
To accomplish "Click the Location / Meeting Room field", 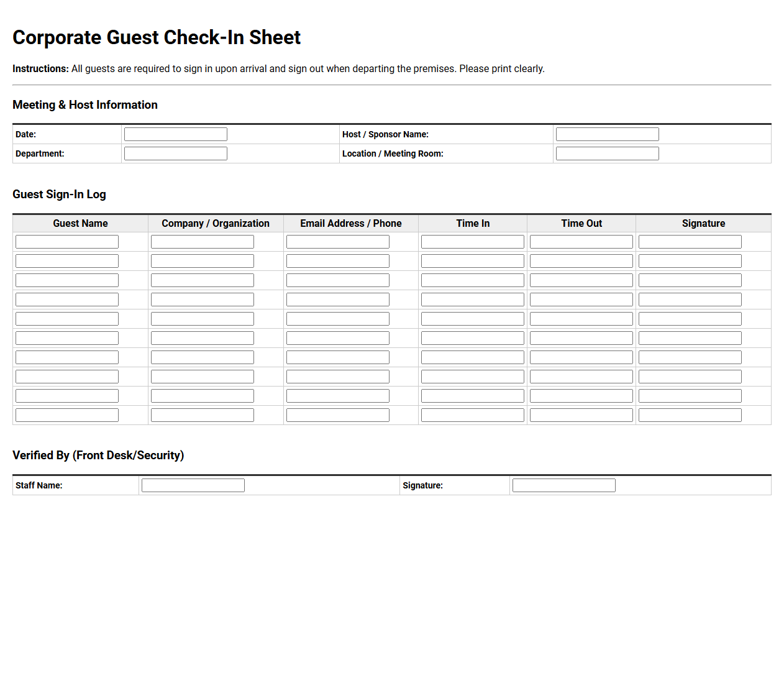I will point(608,153).
